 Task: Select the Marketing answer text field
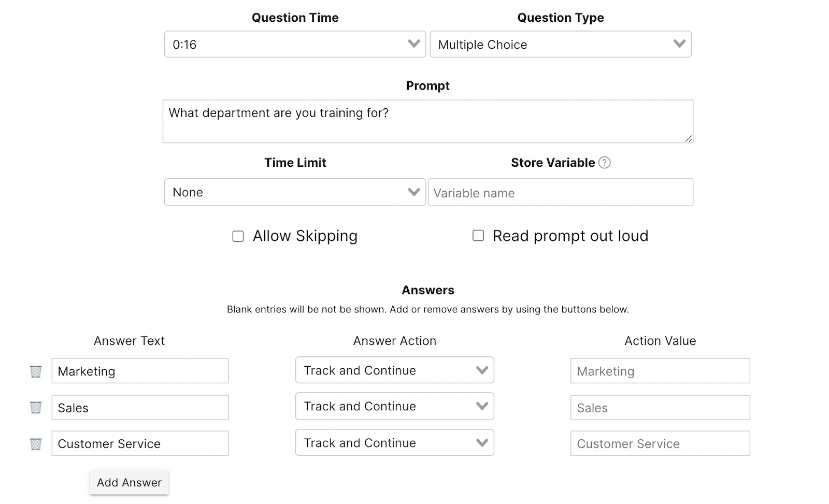click(x=140, y=371)
